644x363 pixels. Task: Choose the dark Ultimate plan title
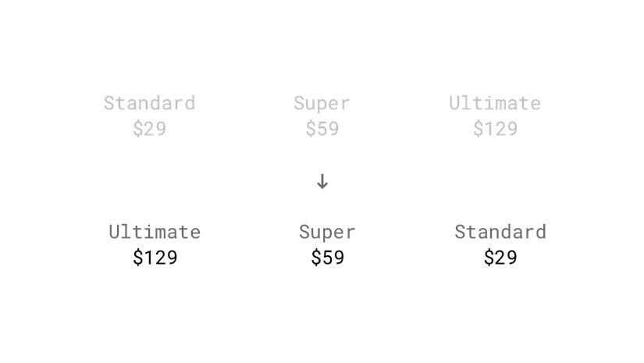tap(155, 232)
